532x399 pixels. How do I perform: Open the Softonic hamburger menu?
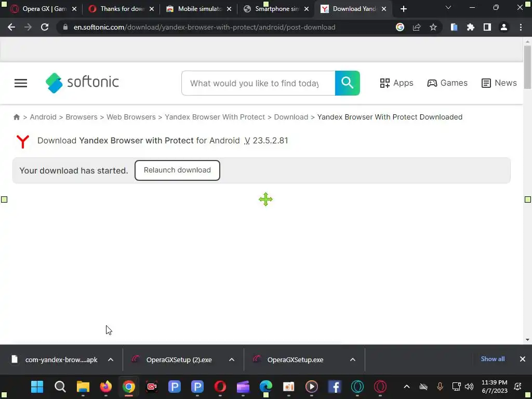pos(21,83)
